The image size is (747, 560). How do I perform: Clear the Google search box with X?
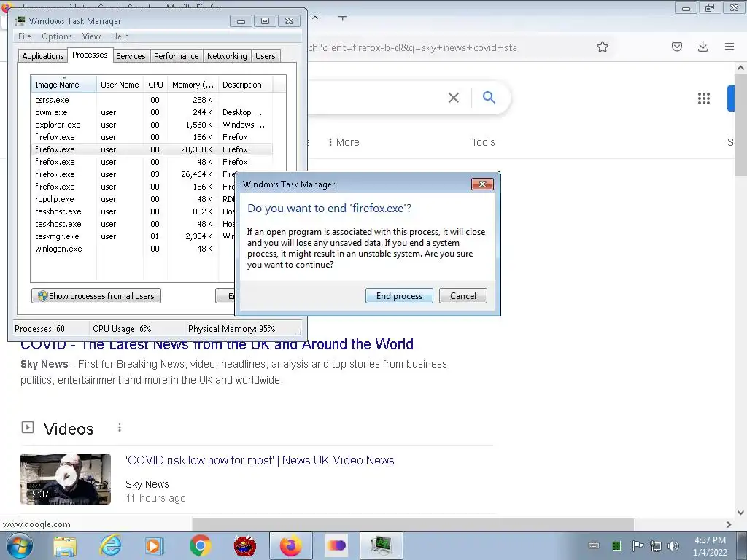point(454,98)
